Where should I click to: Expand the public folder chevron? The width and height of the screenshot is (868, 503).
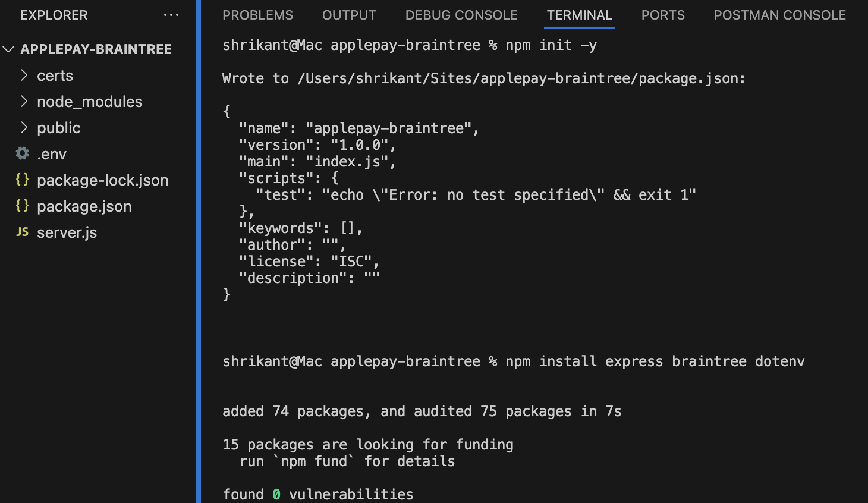click(24, 127)
